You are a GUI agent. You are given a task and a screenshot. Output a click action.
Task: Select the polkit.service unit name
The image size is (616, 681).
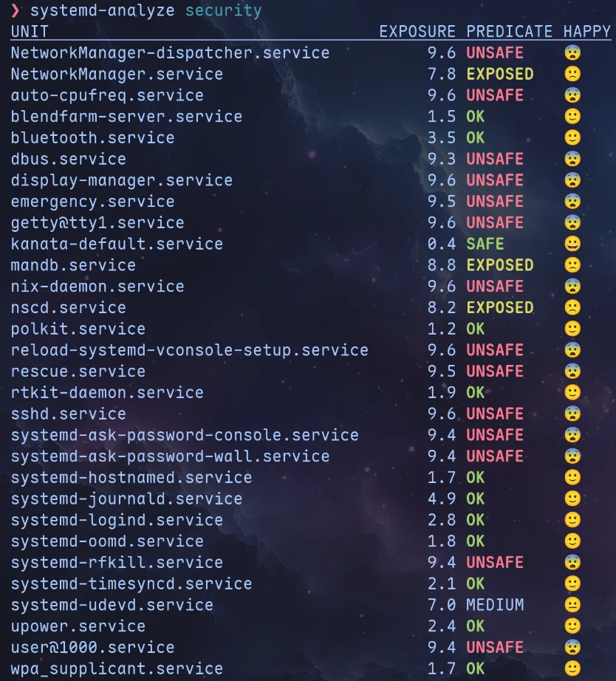click(78, 329)
